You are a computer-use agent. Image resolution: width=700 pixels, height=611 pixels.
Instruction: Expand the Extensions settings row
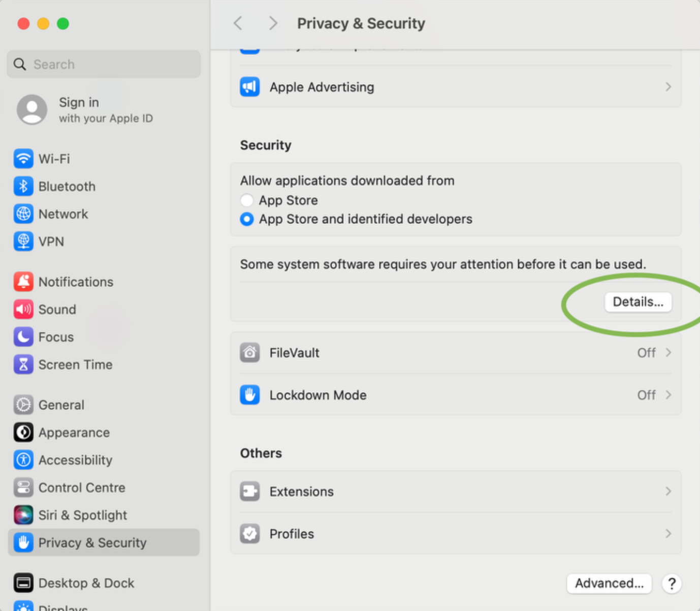(x=668, y=491)
